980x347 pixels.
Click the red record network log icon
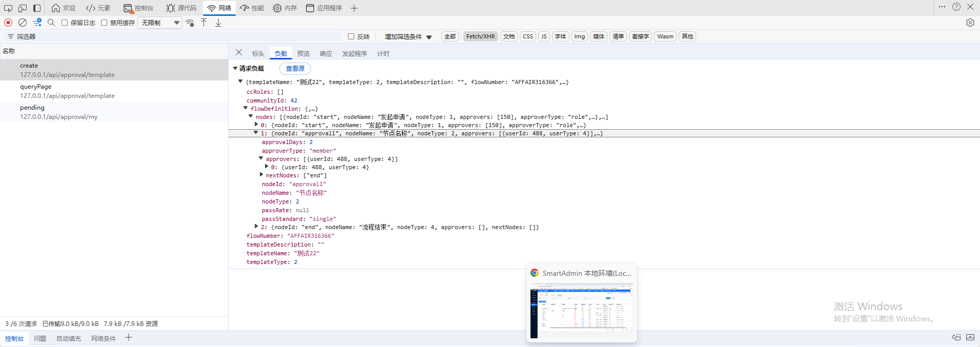[x=8, y=23]
